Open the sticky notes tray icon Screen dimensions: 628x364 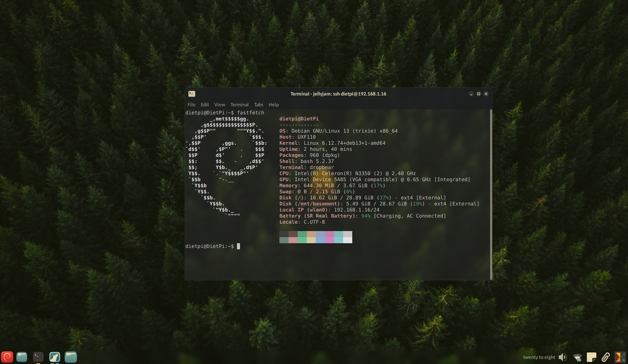click(592, 357)
